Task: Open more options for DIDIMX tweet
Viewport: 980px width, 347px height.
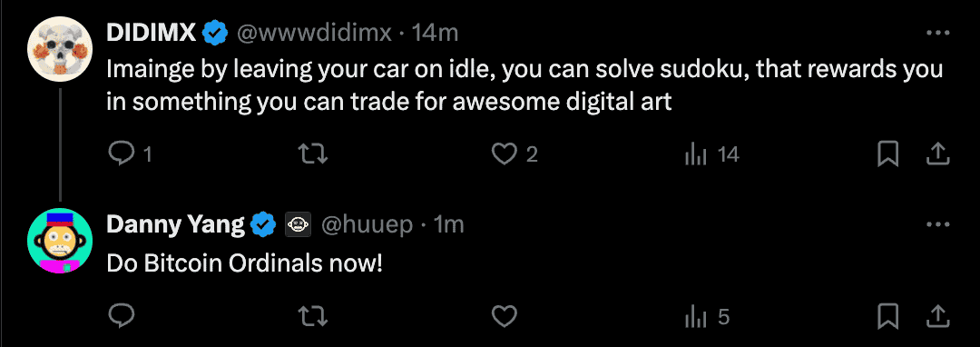Action: [x=937, y=33]
